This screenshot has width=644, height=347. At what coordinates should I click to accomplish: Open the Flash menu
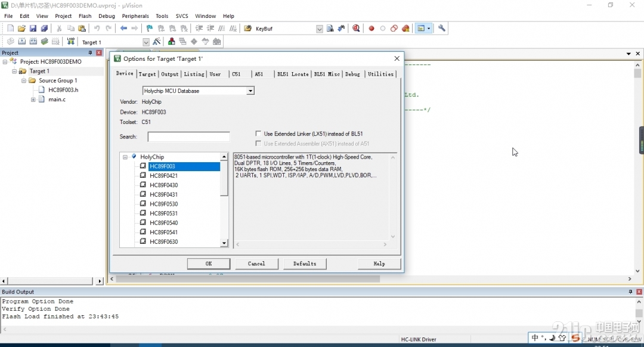[85, 16]
